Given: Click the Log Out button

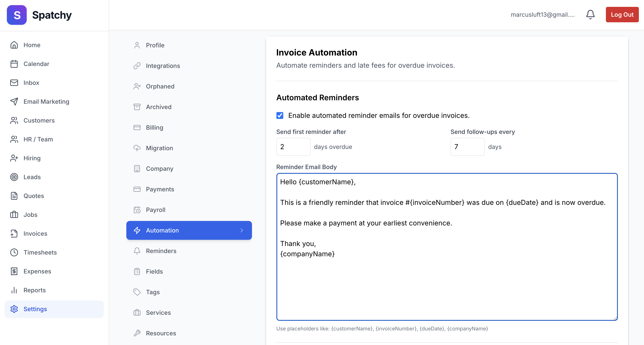Looking at the screenshot, I should [x=622, y=15].
